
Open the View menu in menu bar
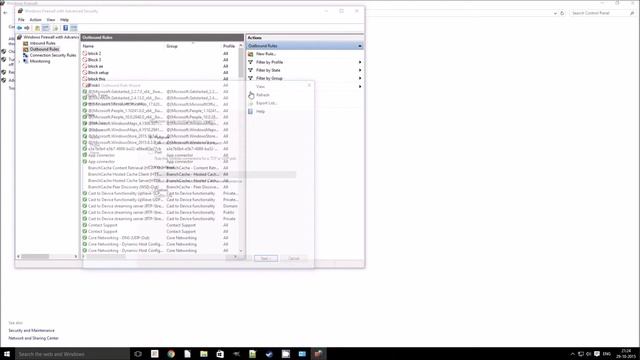(51, 20)
